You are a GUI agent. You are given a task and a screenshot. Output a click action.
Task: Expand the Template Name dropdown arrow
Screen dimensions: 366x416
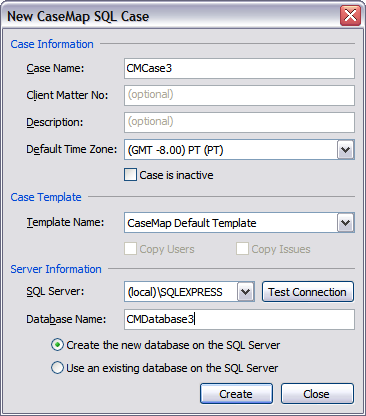click(x=345, y=223)
